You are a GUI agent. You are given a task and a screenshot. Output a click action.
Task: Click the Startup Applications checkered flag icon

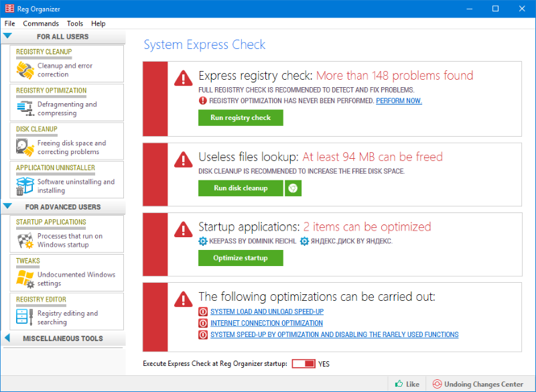coord(25,241)
